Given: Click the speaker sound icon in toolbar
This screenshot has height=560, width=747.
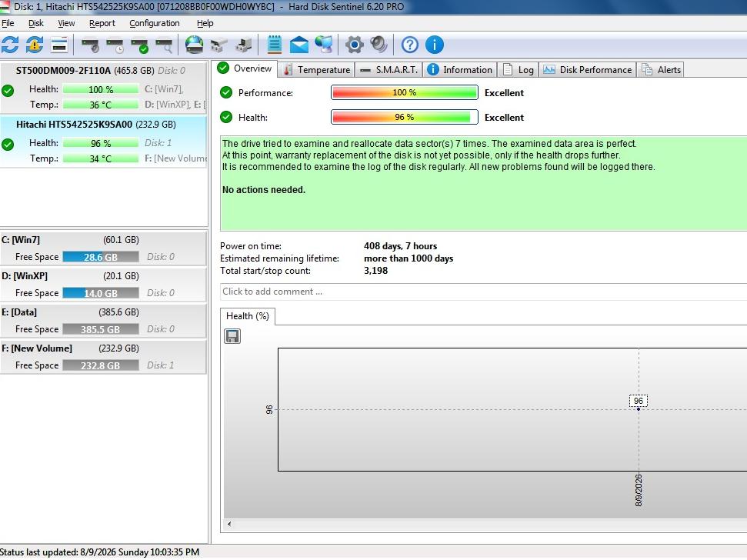Looking at the screenshot, I should click(x=379, y=45).
